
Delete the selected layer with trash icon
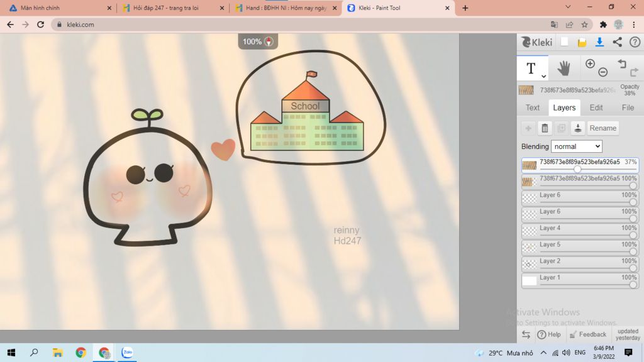545,128
